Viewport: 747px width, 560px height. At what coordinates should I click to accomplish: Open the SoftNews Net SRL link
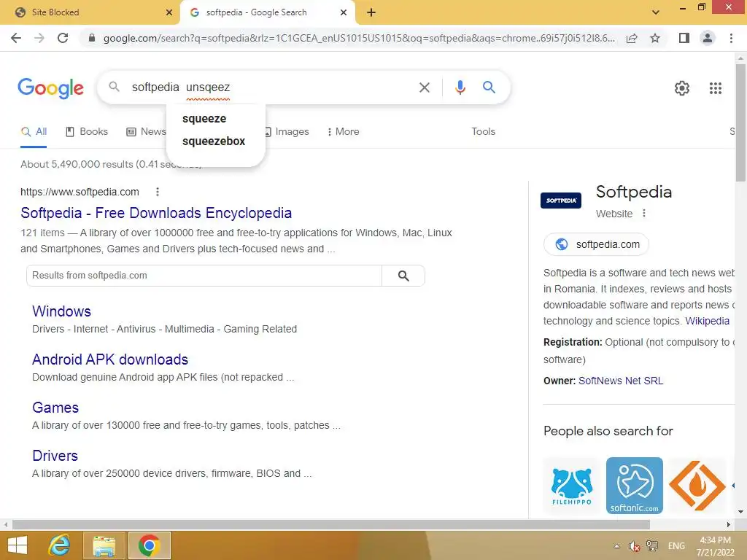coord(621,381)
